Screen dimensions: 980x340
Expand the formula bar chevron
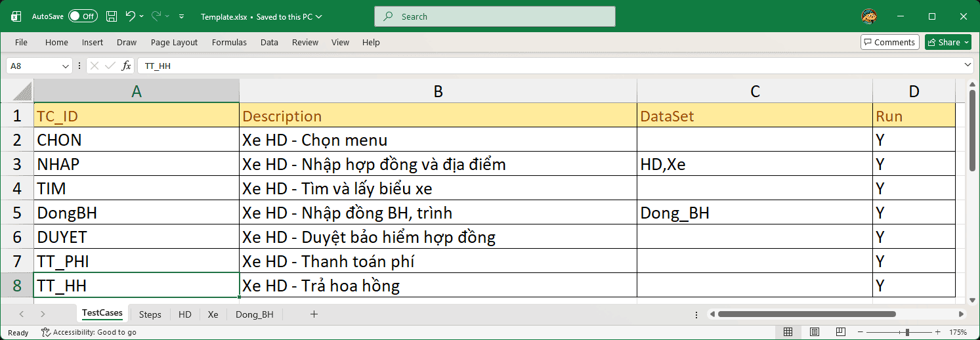coord(968,65)
